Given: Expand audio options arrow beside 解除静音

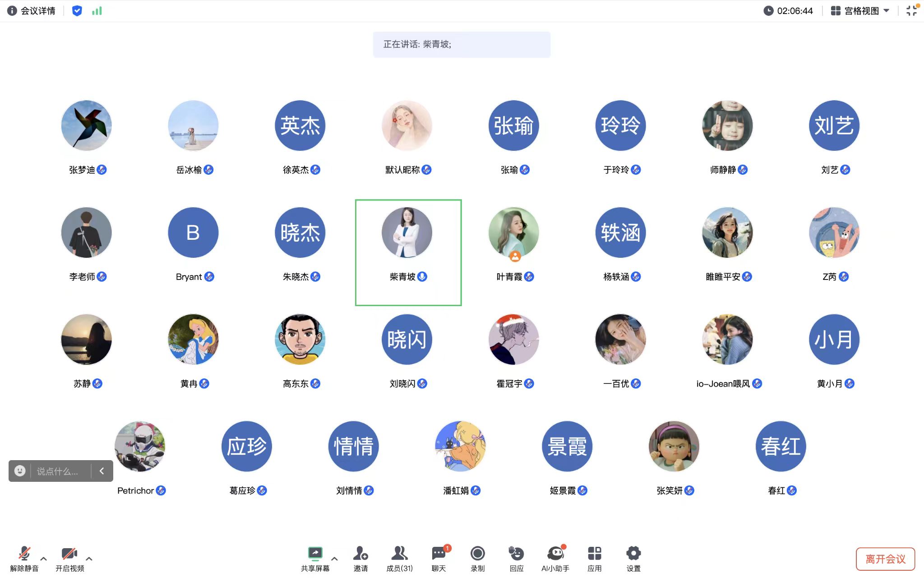Looking at the screenshot, I should click(44, 559).
